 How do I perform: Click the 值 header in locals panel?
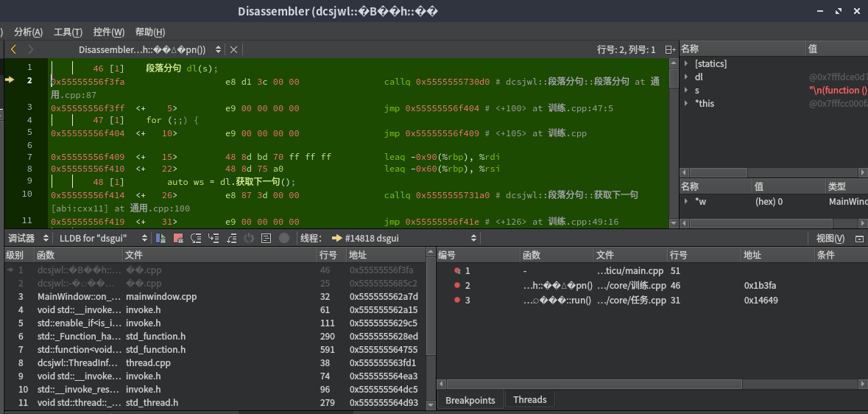tap(836, 49)
